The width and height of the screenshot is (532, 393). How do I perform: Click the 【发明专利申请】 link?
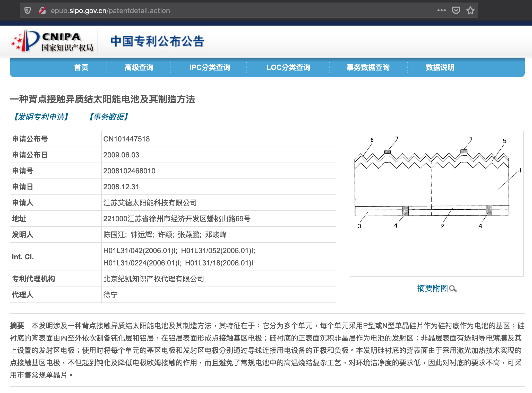(x=41, y=117)
